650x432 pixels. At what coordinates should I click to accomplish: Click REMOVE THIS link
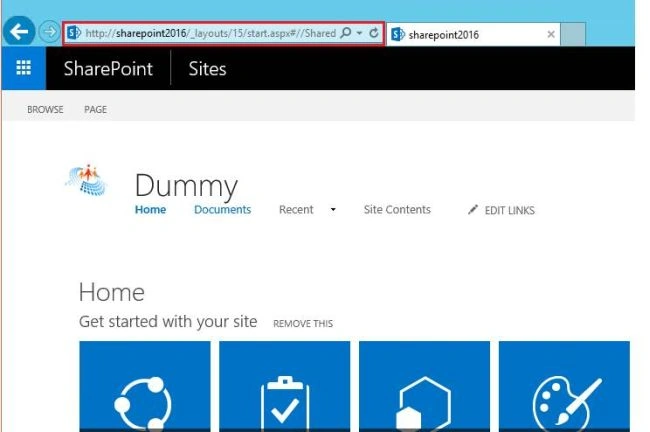tap(303, 323)
